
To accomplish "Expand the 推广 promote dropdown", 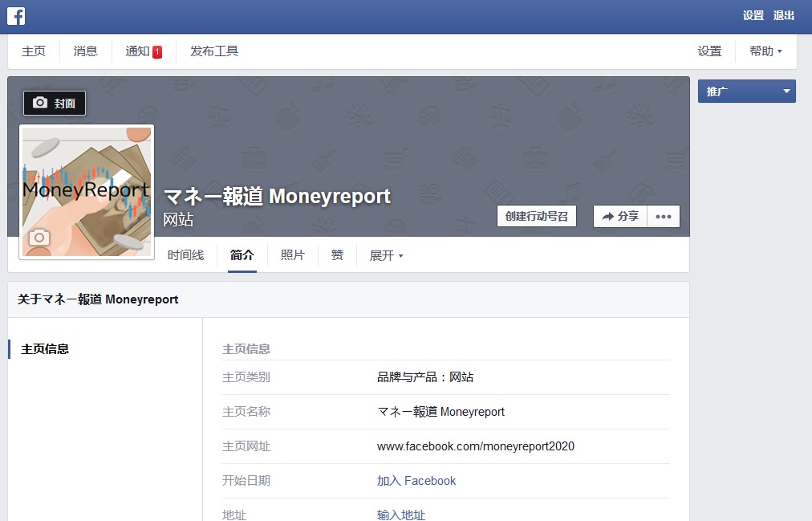I will click(747, 92).
